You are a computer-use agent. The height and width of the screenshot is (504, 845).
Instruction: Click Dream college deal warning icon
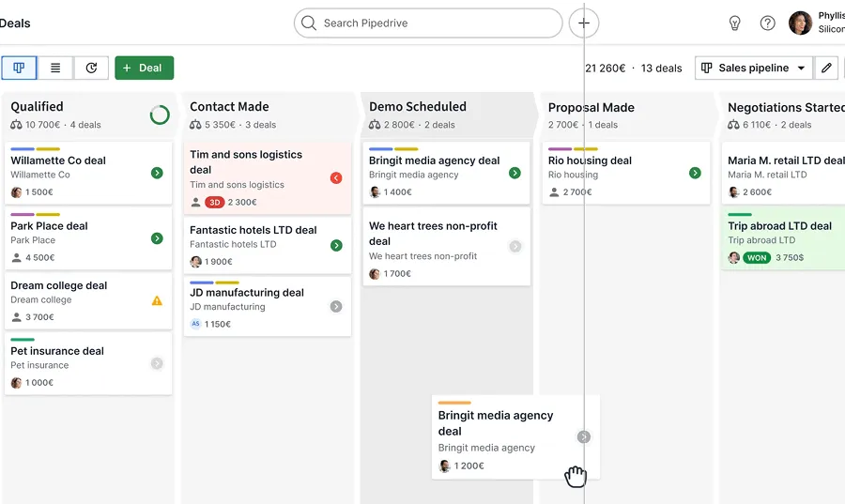click(x=157, y=300)
